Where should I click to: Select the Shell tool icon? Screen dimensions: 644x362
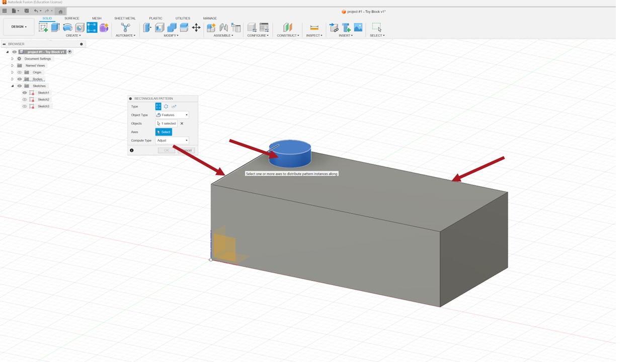click(159, 27)
